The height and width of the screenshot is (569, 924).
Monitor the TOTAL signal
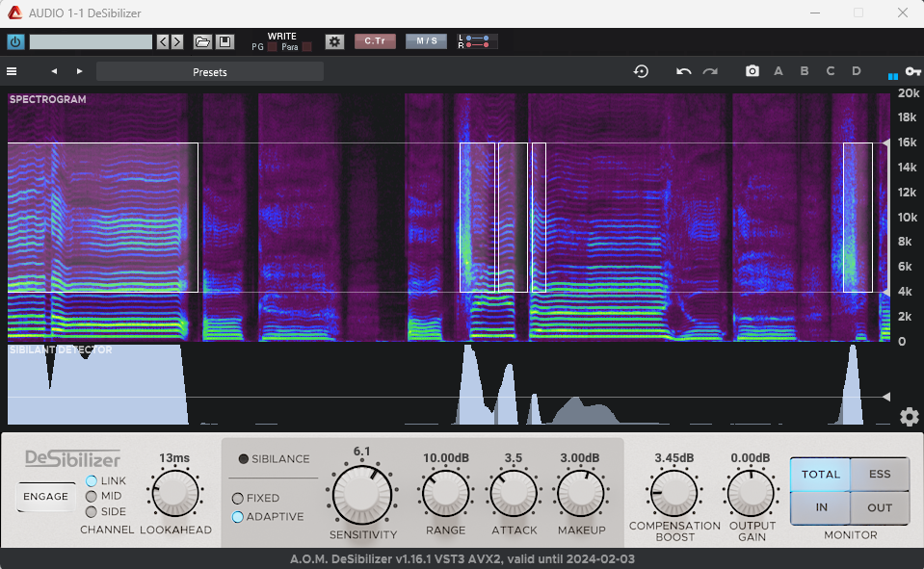[820, 474]
